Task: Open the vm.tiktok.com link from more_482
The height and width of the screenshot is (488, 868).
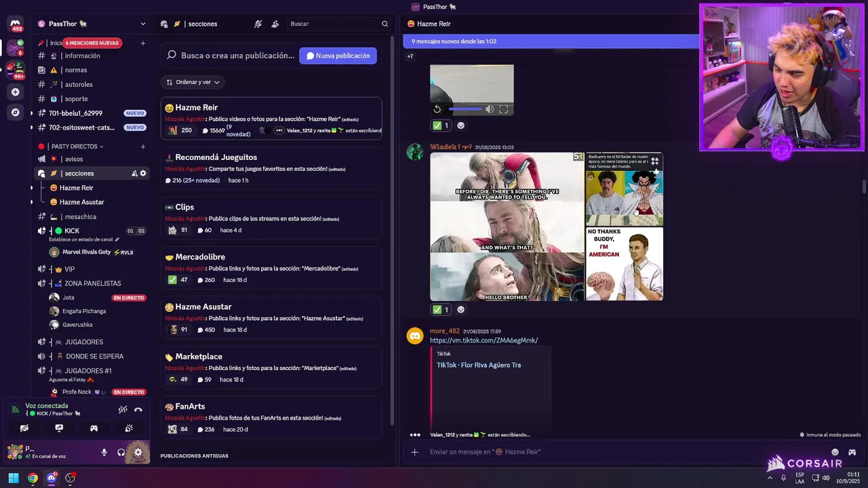Action: click(484, 340)
